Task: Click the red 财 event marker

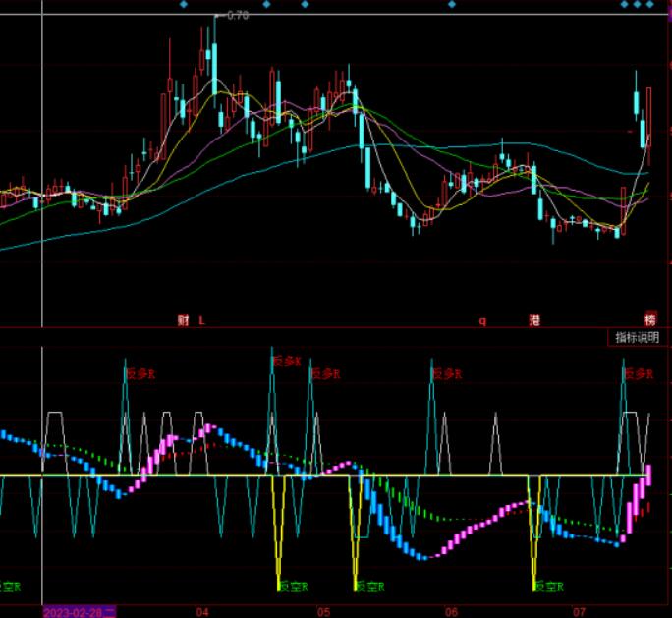Action: click(183, 320)
